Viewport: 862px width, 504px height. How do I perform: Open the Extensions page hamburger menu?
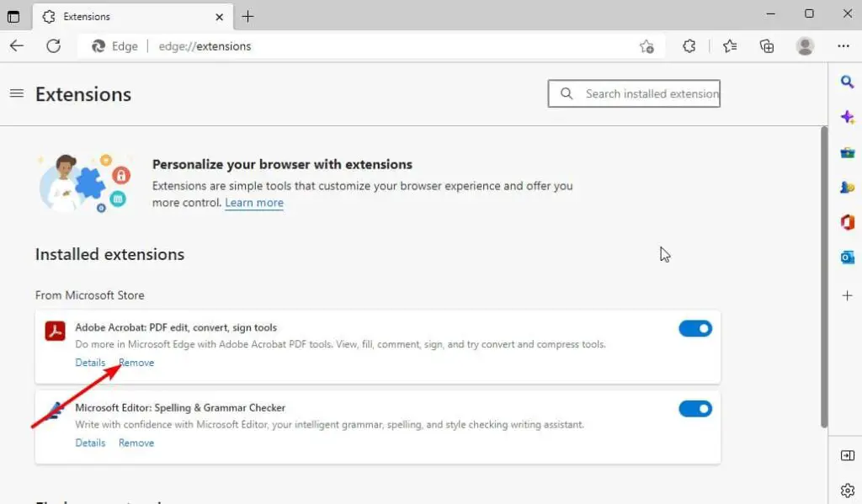pos(17,93)
